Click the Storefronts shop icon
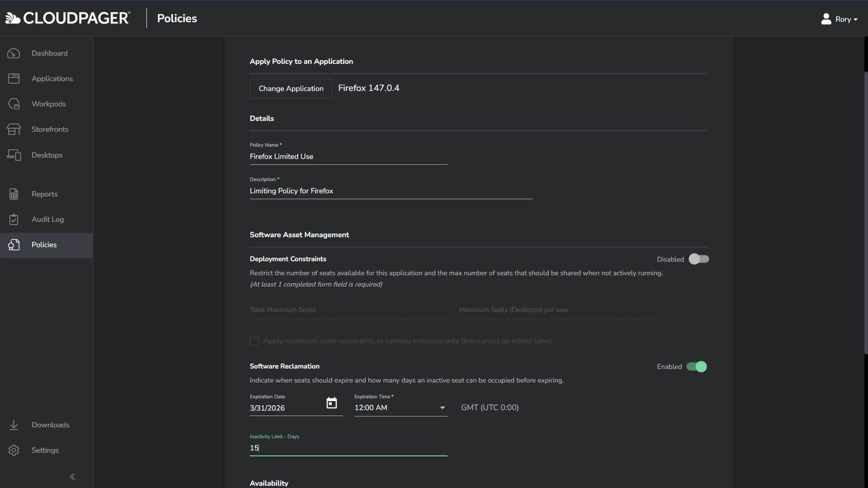 14,129
